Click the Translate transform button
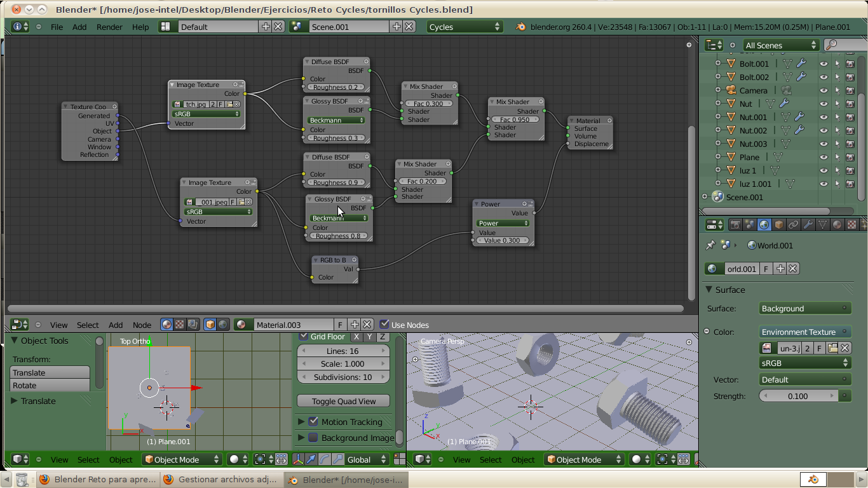868x488 pixels. tap(50, 372)
